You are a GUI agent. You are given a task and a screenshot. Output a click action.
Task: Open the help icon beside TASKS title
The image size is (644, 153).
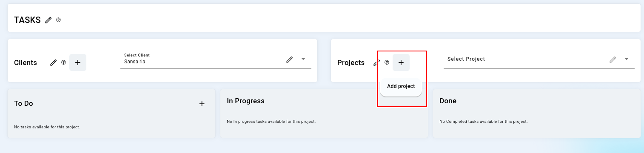[x=58, y=20]
